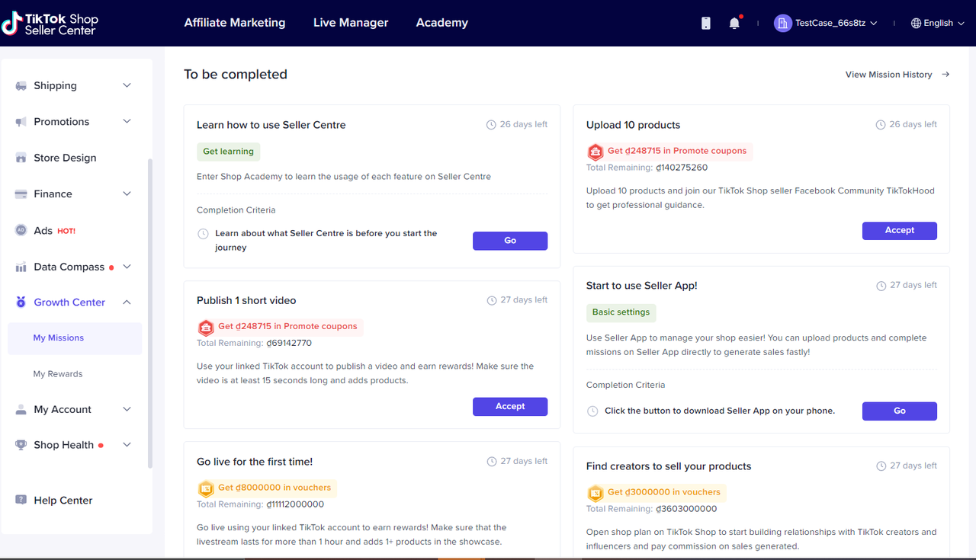Click the TikTok Shop Seller Center logo
This screenshot has height=560, width=976.
50,24
